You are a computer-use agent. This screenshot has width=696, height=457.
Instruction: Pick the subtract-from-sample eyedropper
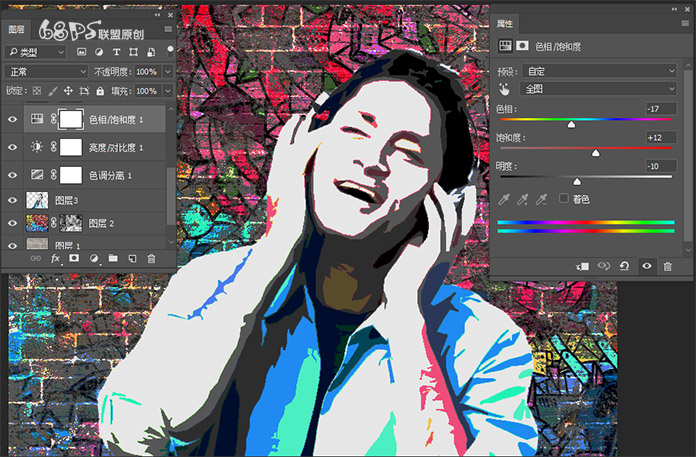click(x=541, y=199)
